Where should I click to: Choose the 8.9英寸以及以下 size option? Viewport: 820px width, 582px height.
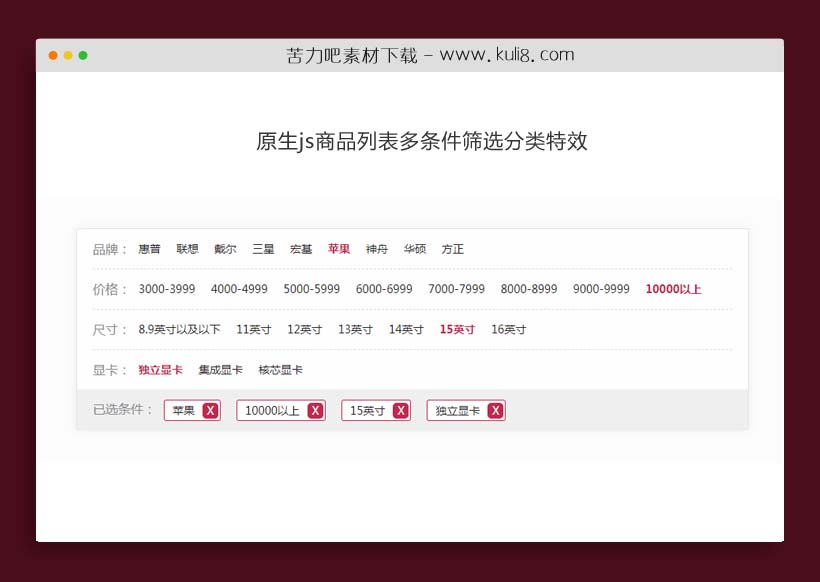(x=180, y=329)
